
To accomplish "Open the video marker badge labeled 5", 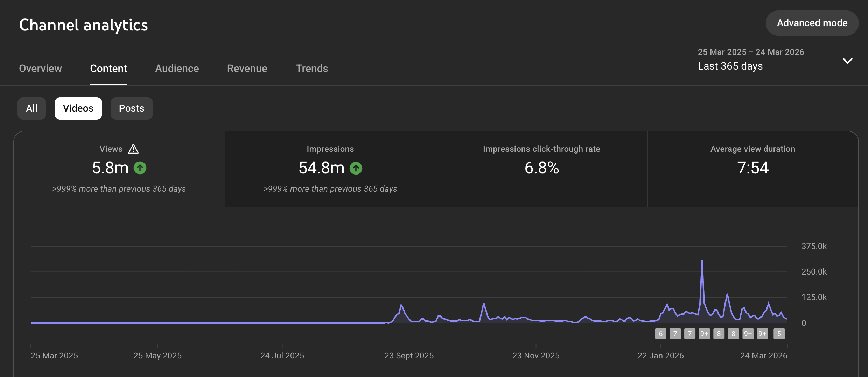I will coord(779,334).
